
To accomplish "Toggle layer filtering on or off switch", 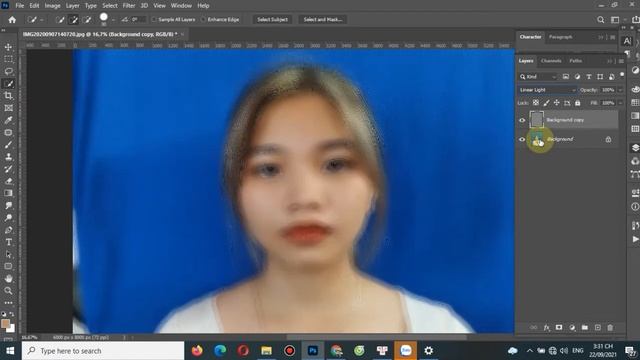I will [622, 75].
